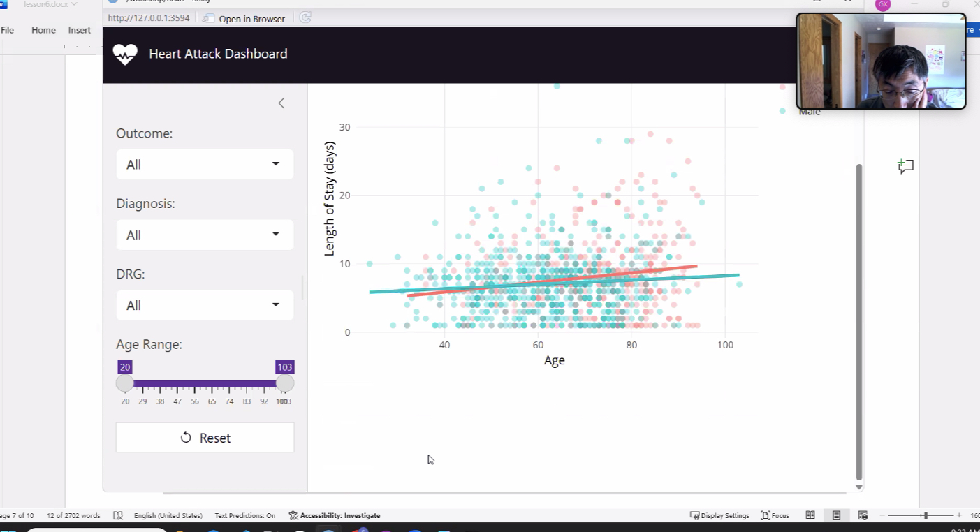Click the heart pulse dashboard logo
Image resolution: width=980 pixels, height=532 pixels.
point(125,54)
